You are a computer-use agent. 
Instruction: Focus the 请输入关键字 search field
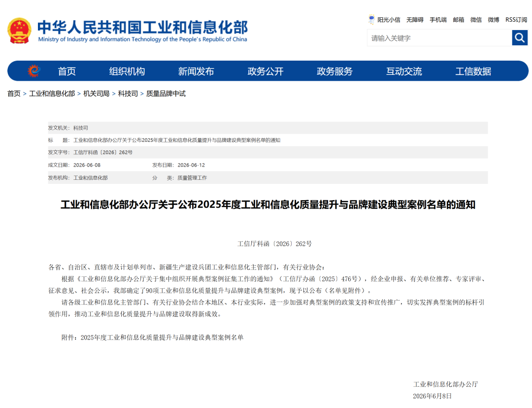(439, 37)
